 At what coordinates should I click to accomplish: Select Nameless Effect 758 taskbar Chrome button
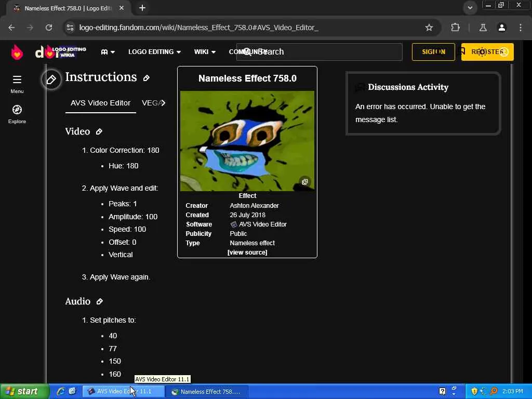pyautogui.click(x=207, y=392)
